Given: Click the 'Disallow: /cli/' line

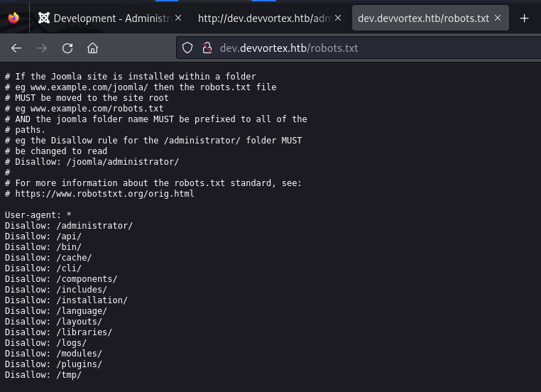Looking at the screenshot, I should [43, 268].
